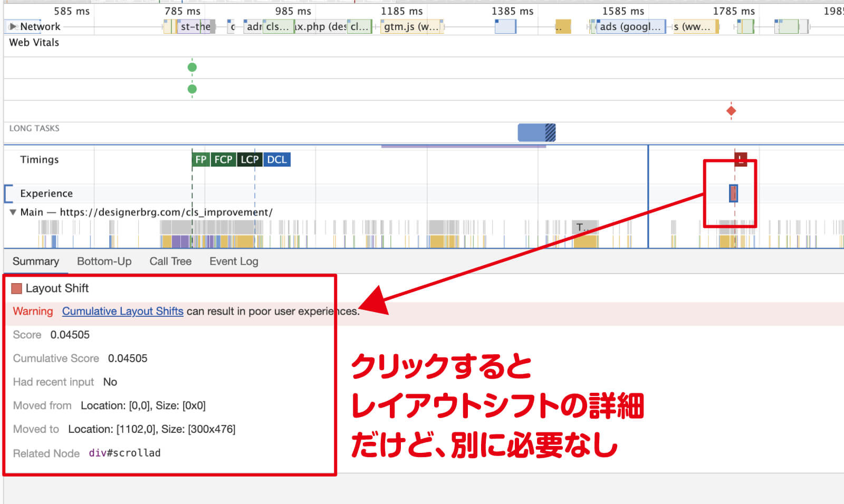Select the blue long task bar
The height and width of the screenshot is (504, 844).
(535, 132)
